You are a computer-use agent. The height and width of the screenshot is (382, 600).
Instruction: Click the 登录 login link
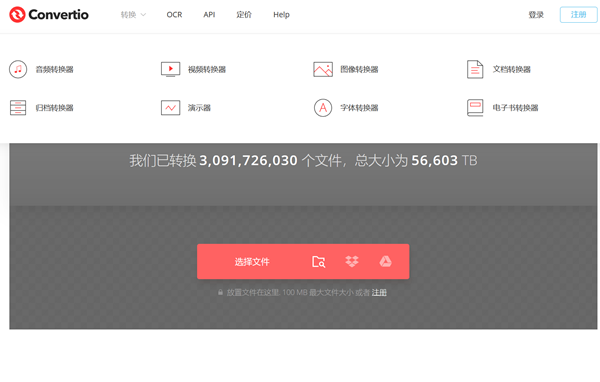point(536,15)
